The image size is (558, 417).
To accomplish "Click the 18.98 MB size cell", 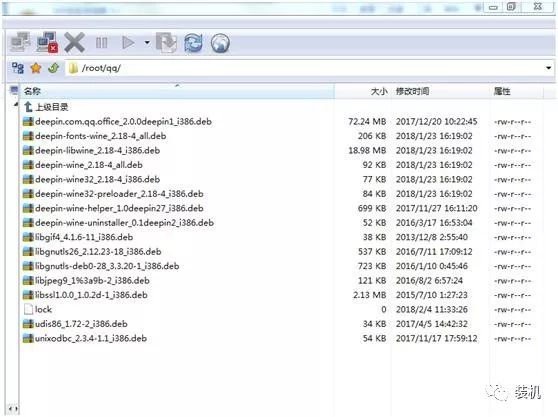I will click(367, 151).
